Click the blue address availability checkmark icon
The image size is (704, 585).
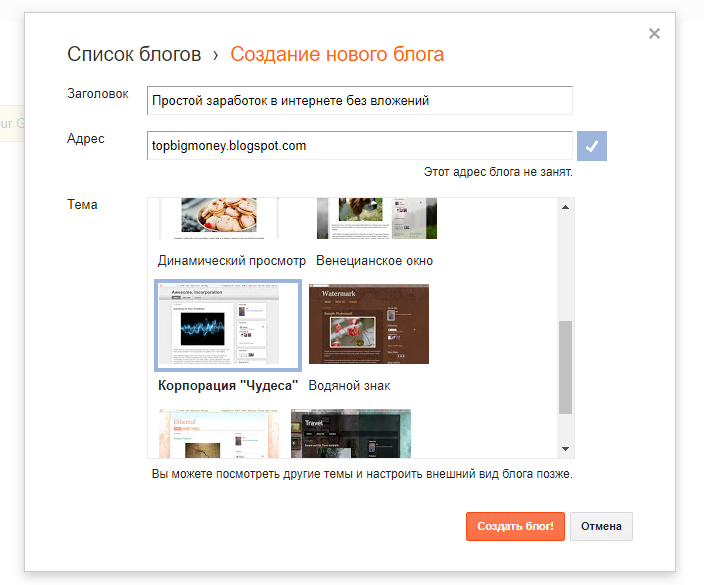pyautogui.click(x=592, y=146)
